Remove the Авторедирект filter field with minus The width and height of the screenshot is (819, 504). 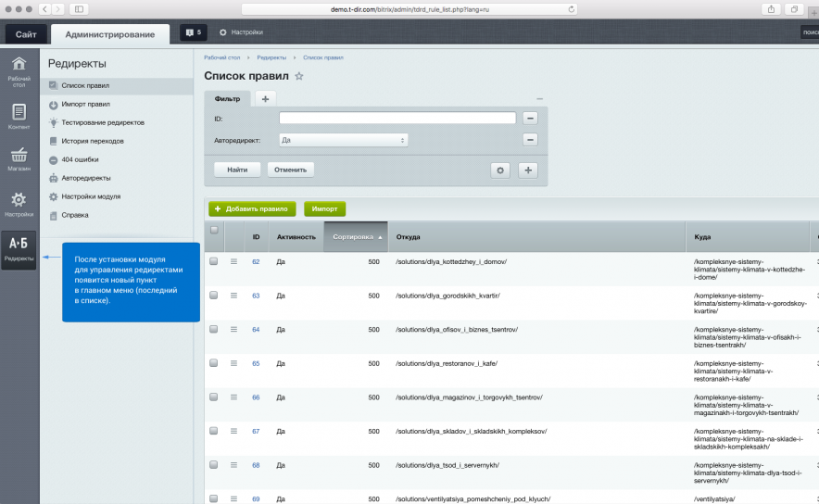click(x=530, y=140)
